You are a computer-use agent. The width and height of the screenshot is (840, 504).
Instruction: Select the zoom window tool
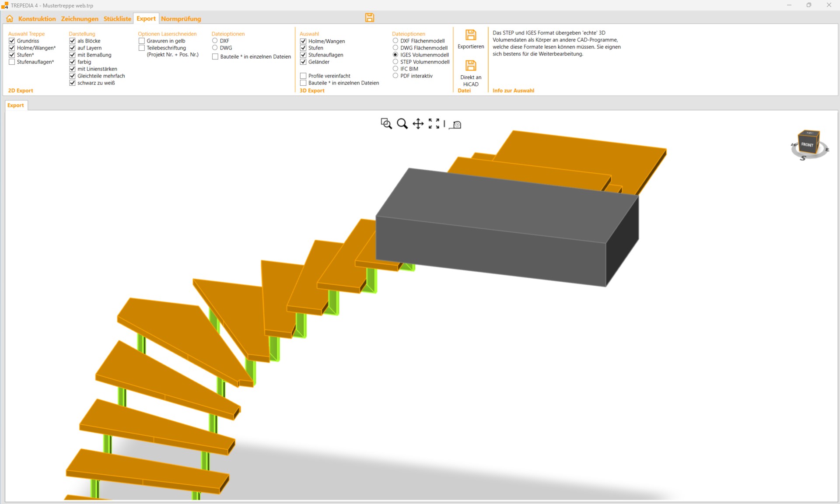point(386,124)
